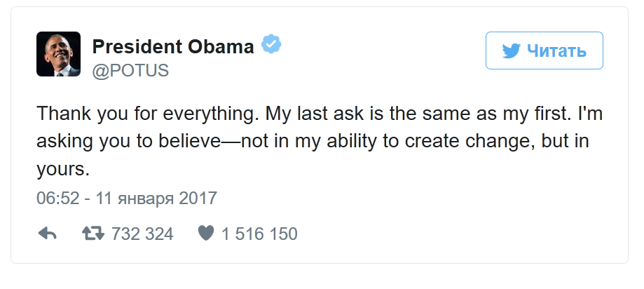The height and width of the screenshot is (289, 644).
Task: Click the reply arrow icon
Action: coord(48,234)
